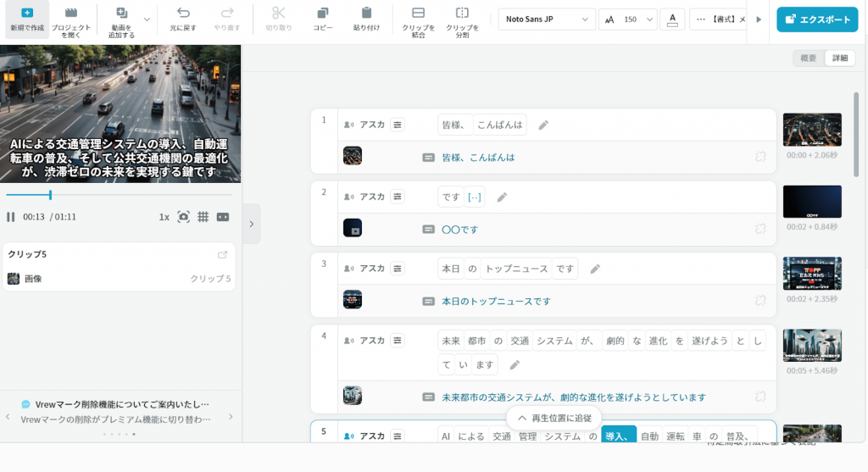This screenshot has height=472, width=868.
Task: Open the clip 1 menu next to アスカ
Action: point(398,125)
